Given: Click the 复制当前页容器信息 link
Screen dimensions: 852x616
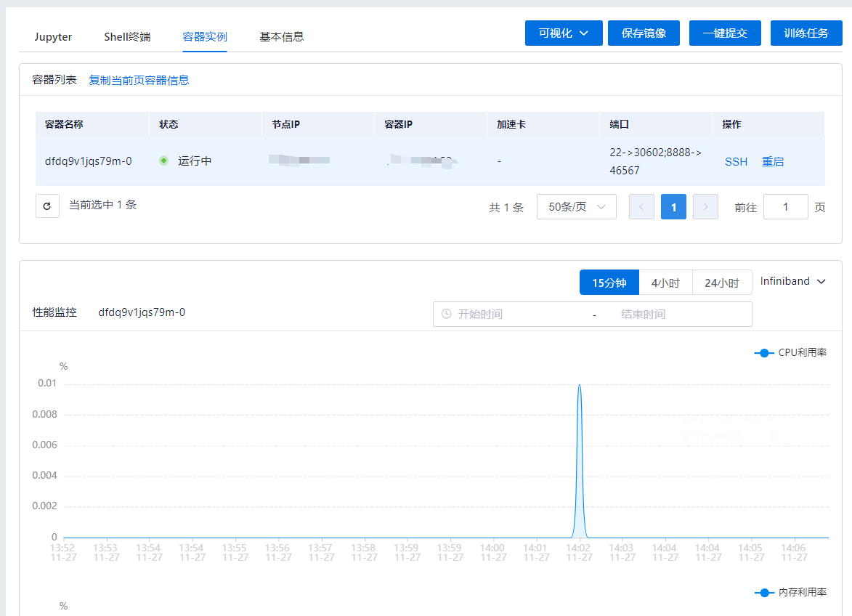Looking at the screenshot, I should 139,80.
